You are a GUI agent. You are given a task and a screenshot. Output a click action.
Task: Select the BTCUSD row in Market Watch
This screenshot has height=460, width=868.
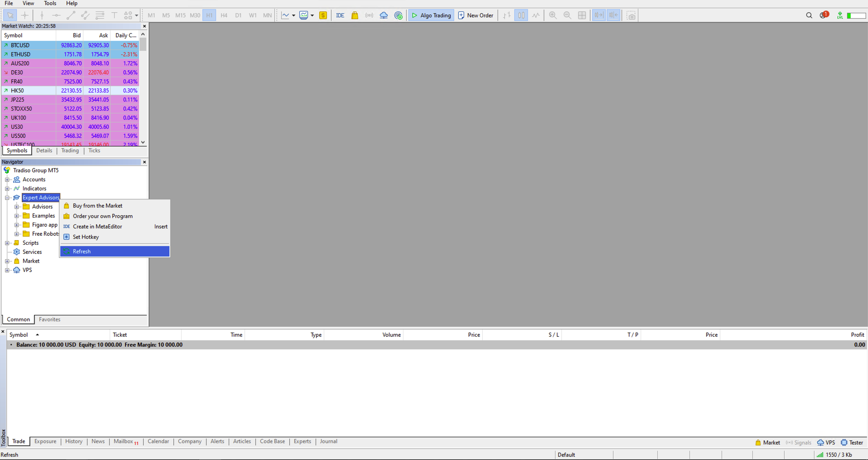70,45
